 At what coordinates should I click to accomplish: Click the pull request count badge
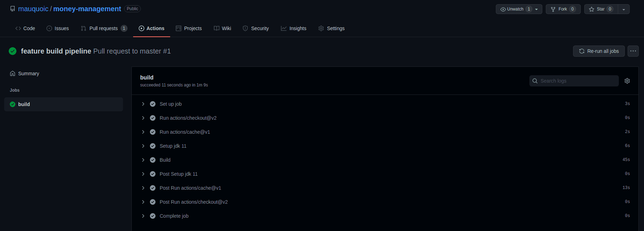tap(124, 28)
